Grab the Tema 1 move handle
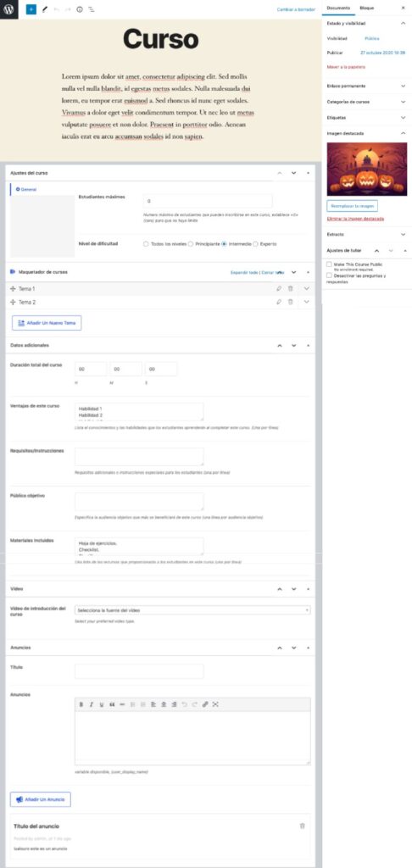This screenshot has width=412, height=868. (14, 289)
